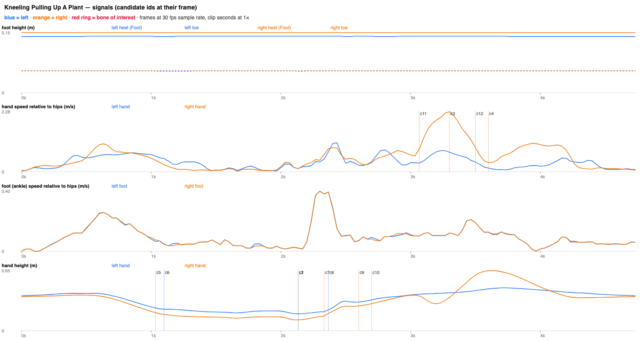Select the c11 candidate marker label
This screenshot has width=644, height=341.
pyautogui.click(x=423, y=114)
